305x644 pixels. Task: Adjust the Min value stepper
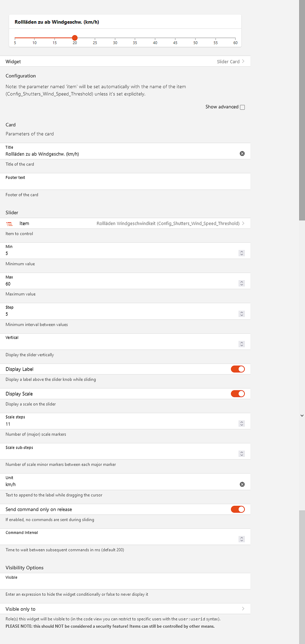pos(242,253)
